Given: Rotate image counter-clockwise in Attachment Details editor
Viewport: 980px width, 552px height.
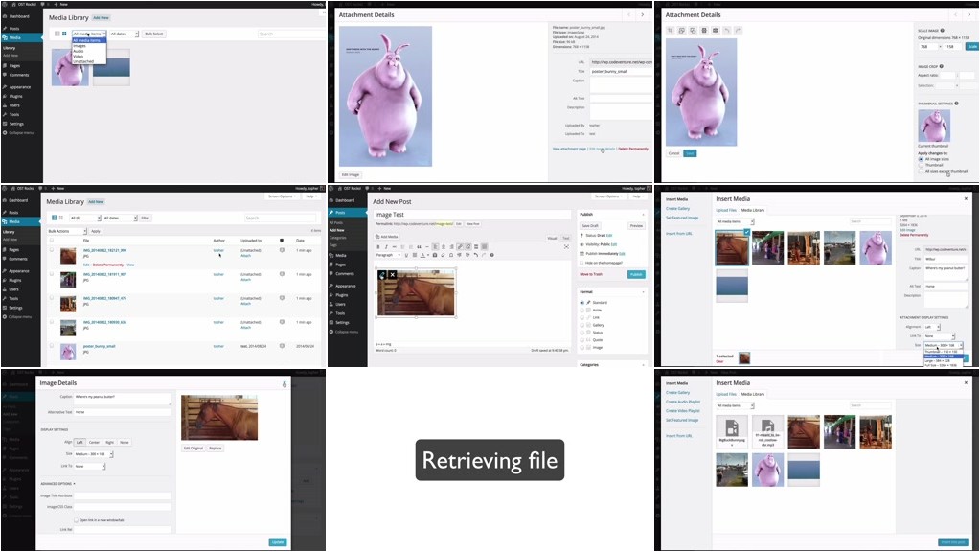Looking at the screenshot, I should 681,30.
